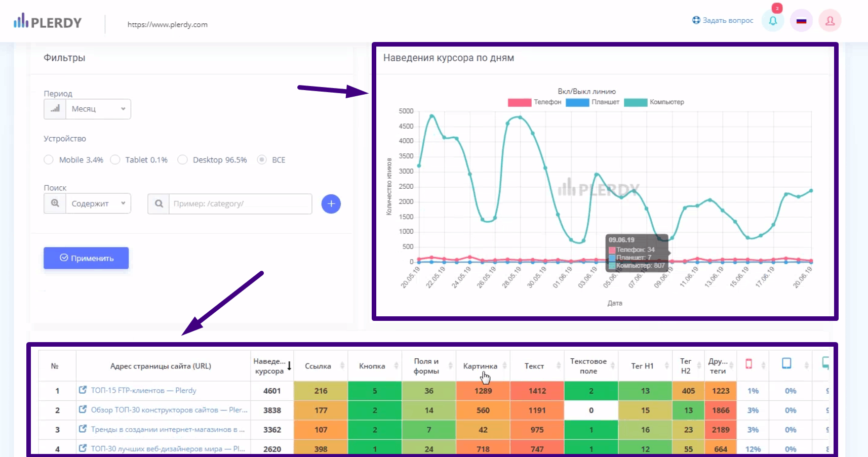
Task: Open the Тренды в создании интернет-магазинов link
Action: pyautogui.click(x=168, y=430)
